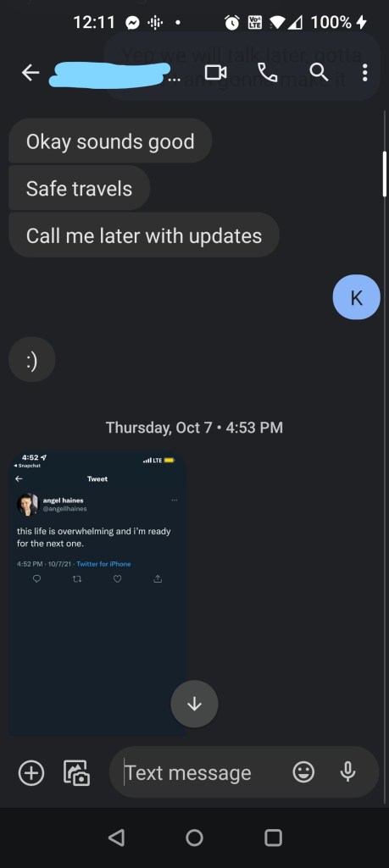Tap the "Call me later with updates" message
Screen dimensions: 389x868
click(144, 235)
